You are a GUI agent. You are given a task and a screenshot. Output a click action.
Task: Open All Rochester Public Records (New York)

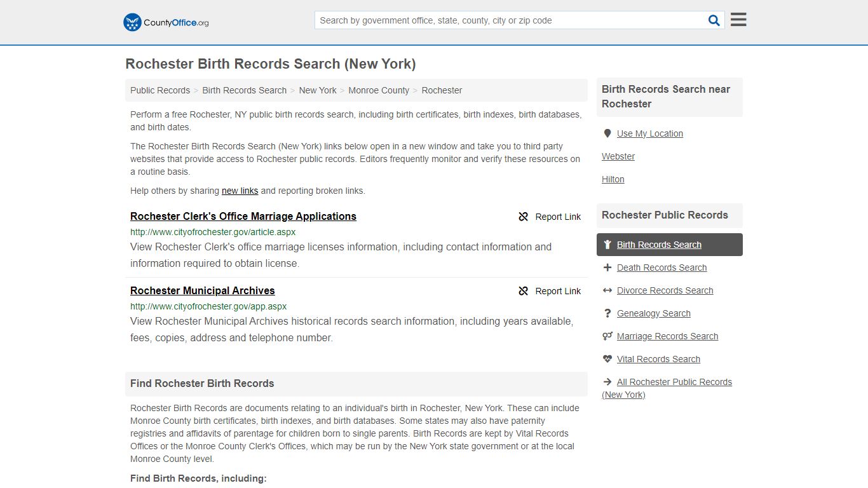pos(667,388)
